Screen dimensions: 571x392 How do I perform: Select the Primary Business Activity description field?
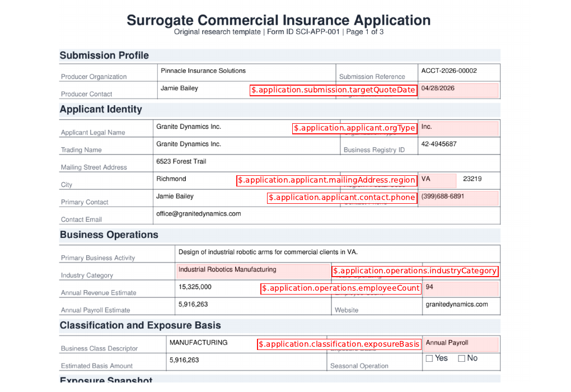338,254
